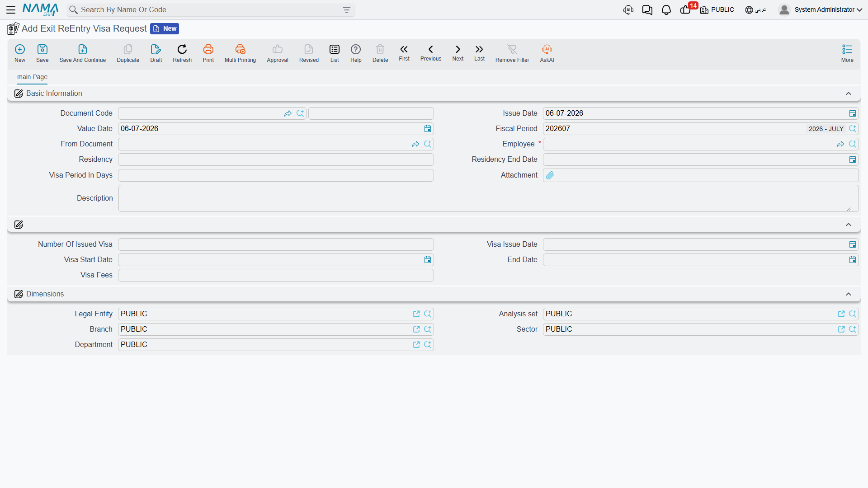Open the chat messages icon
This screenshot has width=868, height=488.
click(647, 10)
